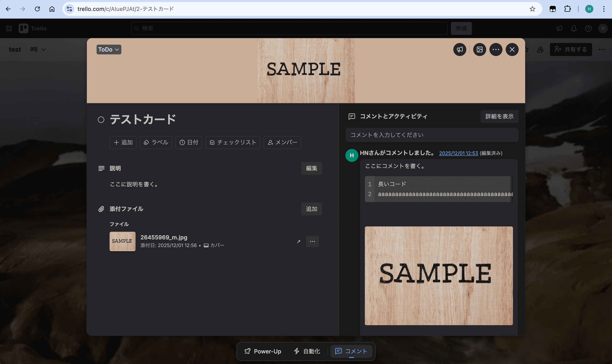The height and width of the screenshot is (364, 612).
Task: Open the ToDo list dropdown
Action: point(109,49)
